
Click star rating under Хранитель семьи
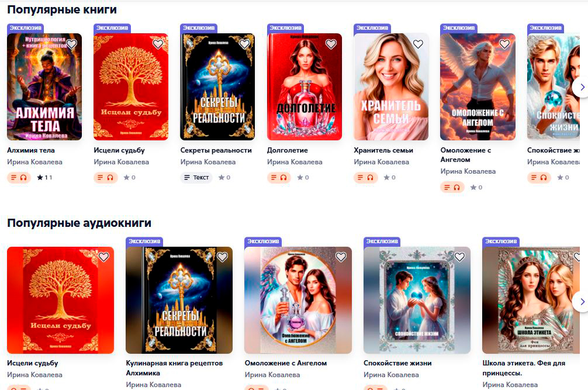tap(389, 177)
